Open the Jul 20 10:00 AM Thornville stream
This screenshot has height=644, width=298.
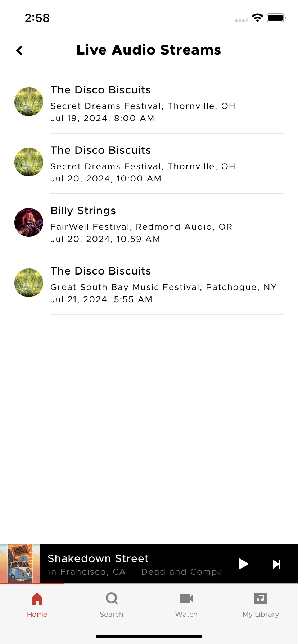coord(149,164)
